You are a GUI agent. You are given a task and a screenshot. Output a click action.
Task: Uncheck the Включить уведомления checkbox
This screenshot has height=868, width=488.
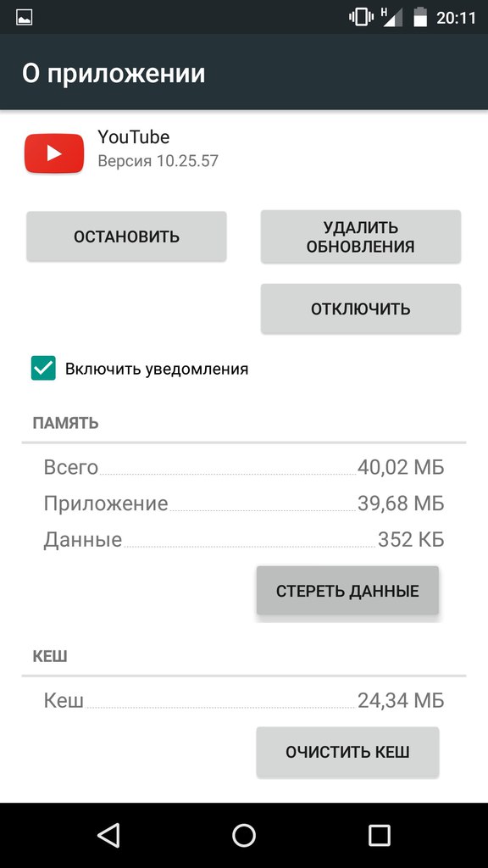[43, 368]
